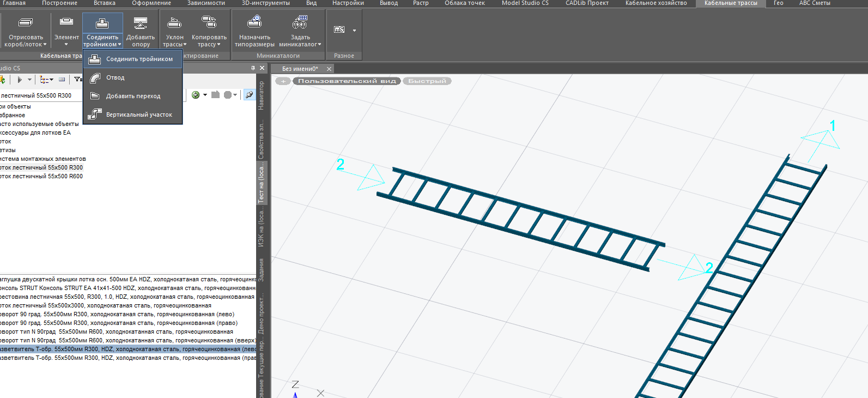The width and height of the screenshot is (868, 398).
Task: Click the plus button in viewport header
Action: coord(283,81)
